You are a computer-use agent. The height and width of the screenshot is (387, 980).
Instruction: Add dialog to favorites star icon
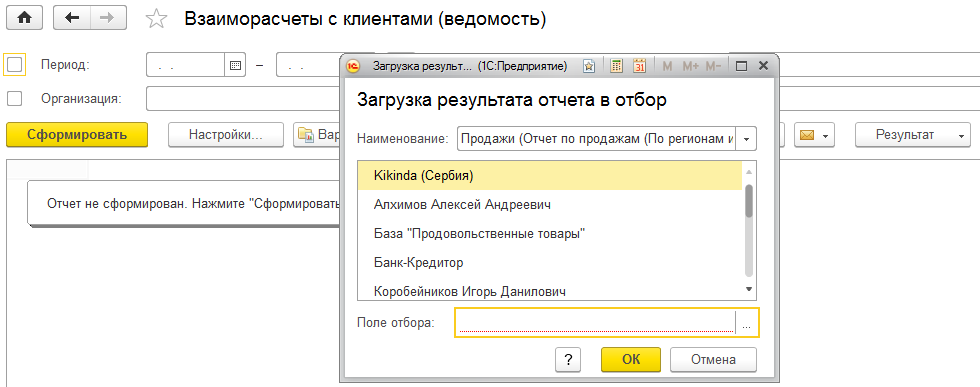click(589, 66)
